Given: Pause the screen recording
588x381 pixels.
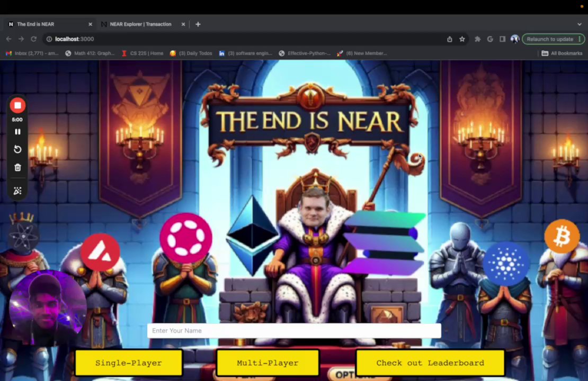Looking at the screenshot, I should tap(17, 132).
